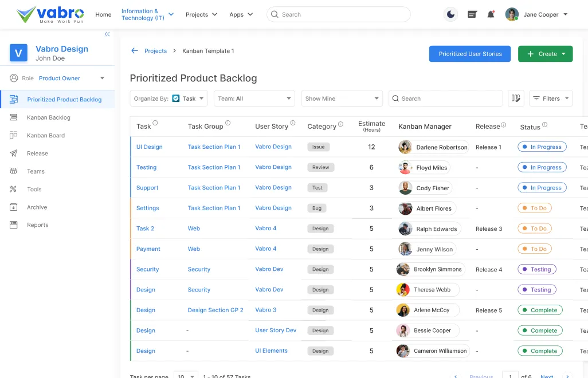Toggle dark mode with the moon icon

[450, 14]
